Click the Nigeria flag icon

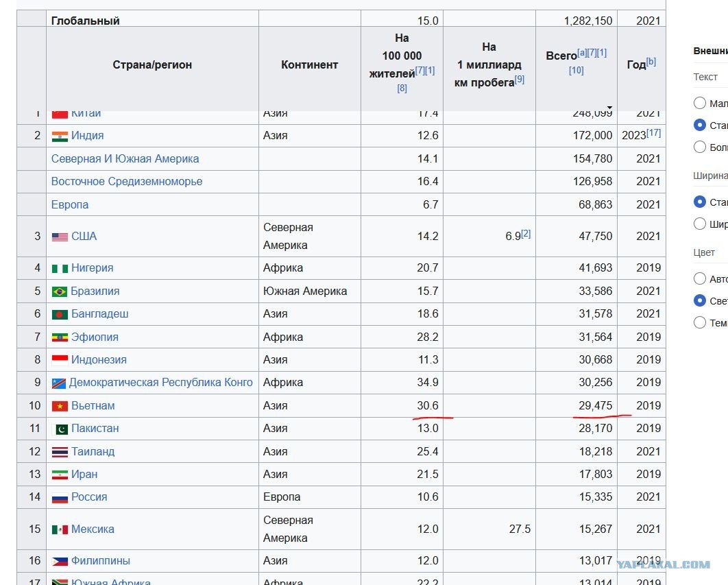tap(60, 269)
